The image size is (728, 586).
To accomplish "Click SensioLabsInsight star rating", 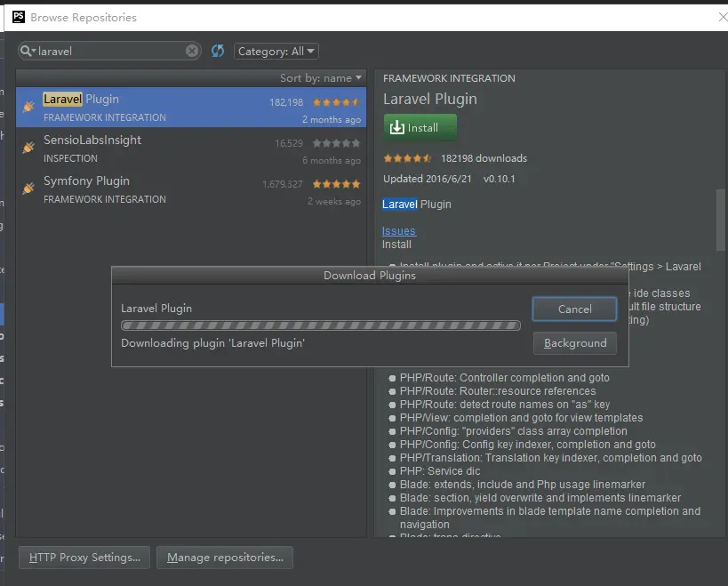I will point(336,143).
